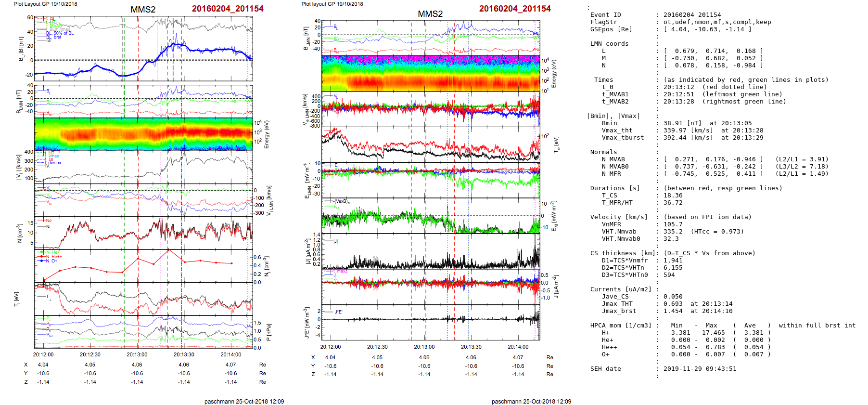Click the Normals section heading
Screen dimensions: 868x405
(x=603, y=152)
